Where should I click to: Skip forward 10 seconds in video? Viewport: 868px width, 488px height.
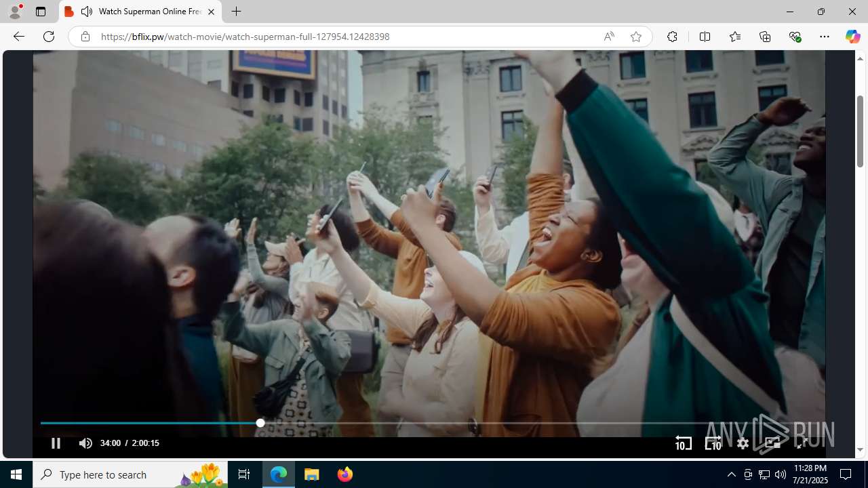713,443
